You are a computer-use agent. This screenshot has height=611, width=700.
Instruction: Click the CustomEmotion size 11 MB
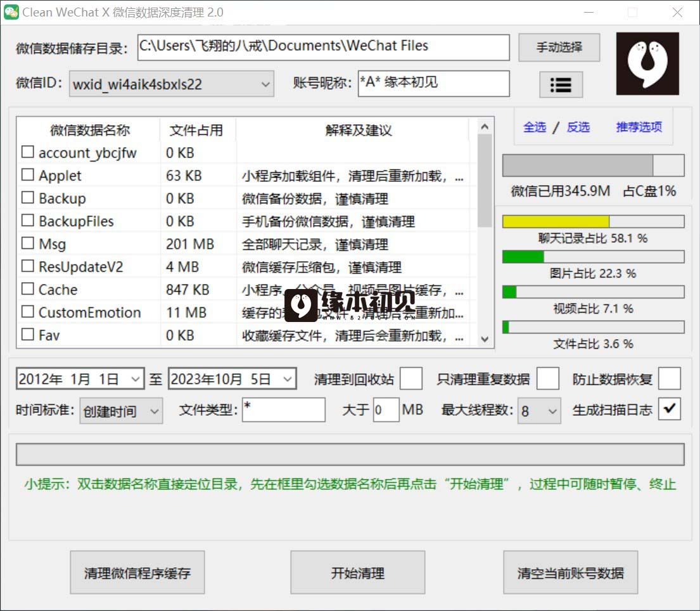click(187, 312)
